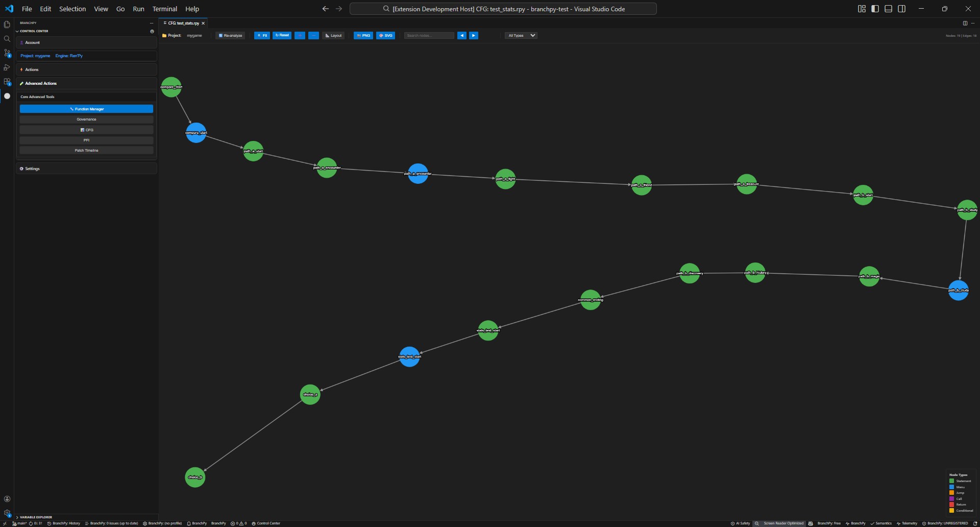Open the Terminal menu
The width and height of the screenshot is (980, 527).
click(x=164, y=9)
